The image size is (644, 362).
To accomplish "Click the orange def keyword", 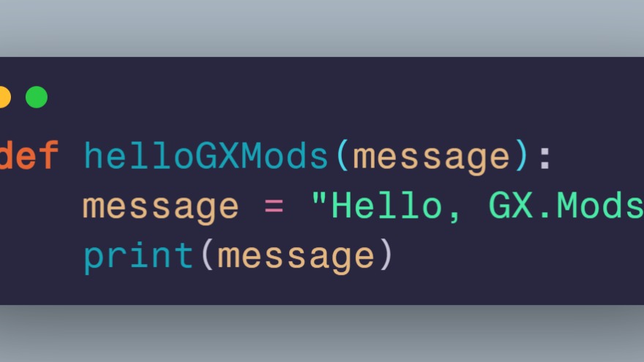I will 29,156.
